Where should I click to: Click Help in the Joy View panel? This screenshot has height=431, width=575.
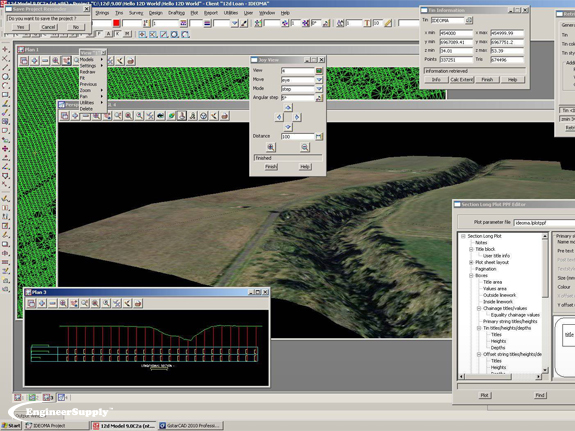tap(305, 167)
